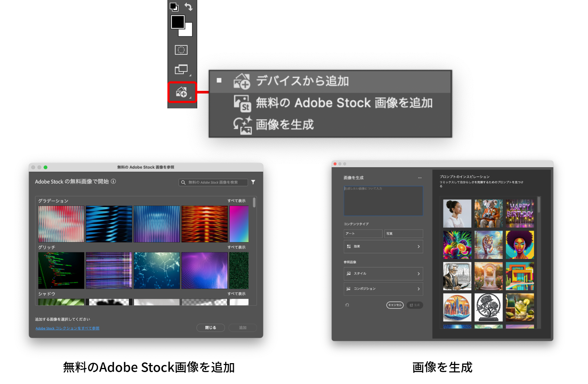Click the info icon beside the Adobe Stock heading
The height and width of the screenshot is (384, 588).
113,181
